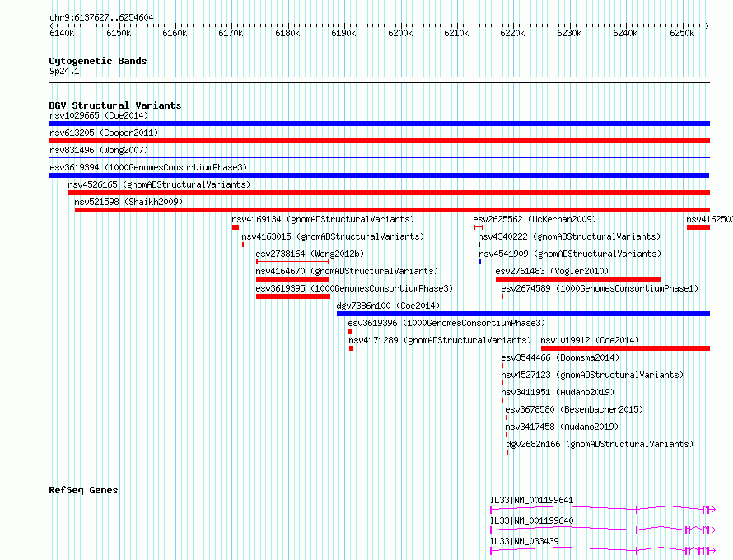Select red bar under esv2761483
The width and height of the screenshot is (733, 560).
point(579,279)
